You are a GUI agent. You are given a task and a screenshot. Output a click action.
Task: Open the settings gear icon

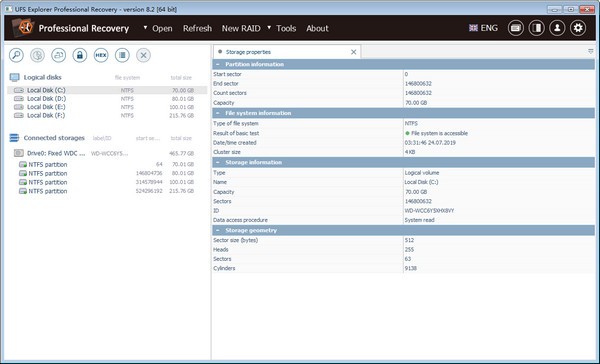578,28
